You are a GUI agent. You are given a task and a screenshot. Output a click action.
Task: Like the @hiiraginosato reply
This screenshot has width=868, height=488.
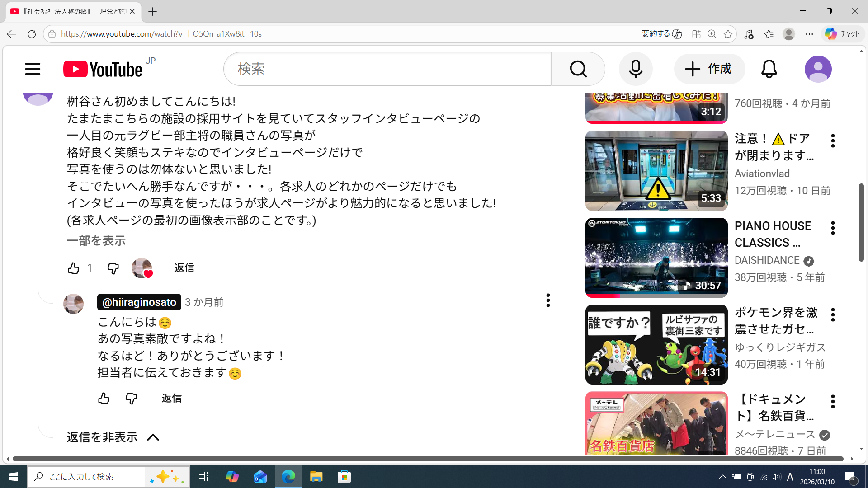[104, 399]
